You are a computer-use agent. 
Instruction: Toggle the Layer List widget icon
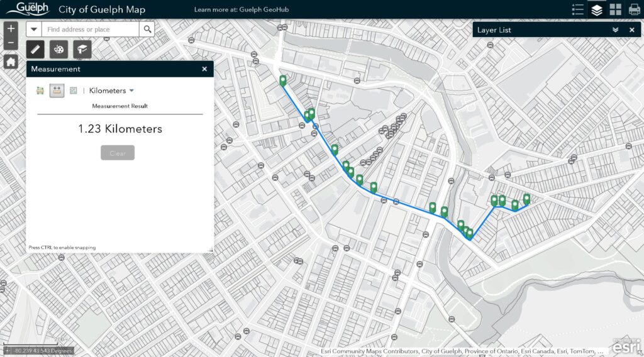click(597, 9)
